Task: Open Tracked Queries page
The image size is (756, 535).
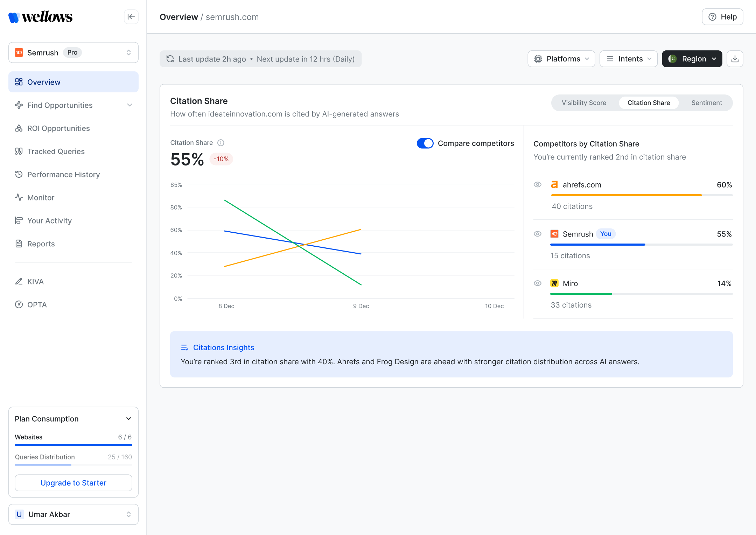Action: pyautogui.click(x=73, y=151)
